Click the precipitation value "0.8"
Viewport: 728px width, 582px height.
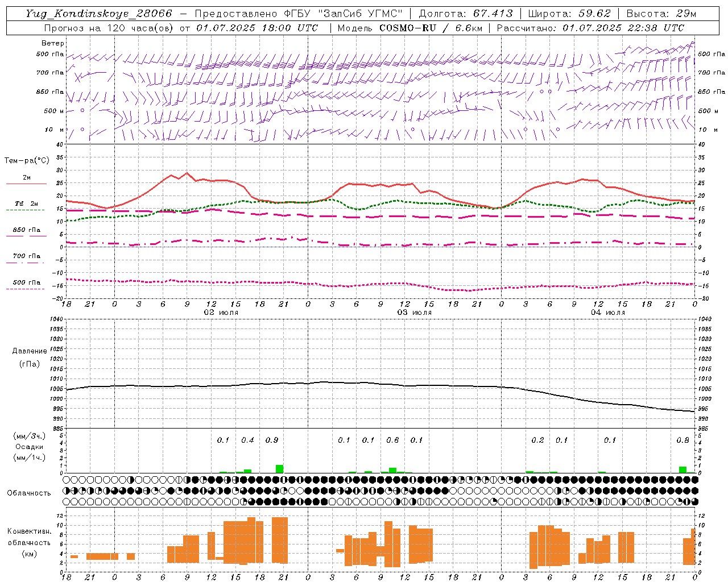(682, 440)
